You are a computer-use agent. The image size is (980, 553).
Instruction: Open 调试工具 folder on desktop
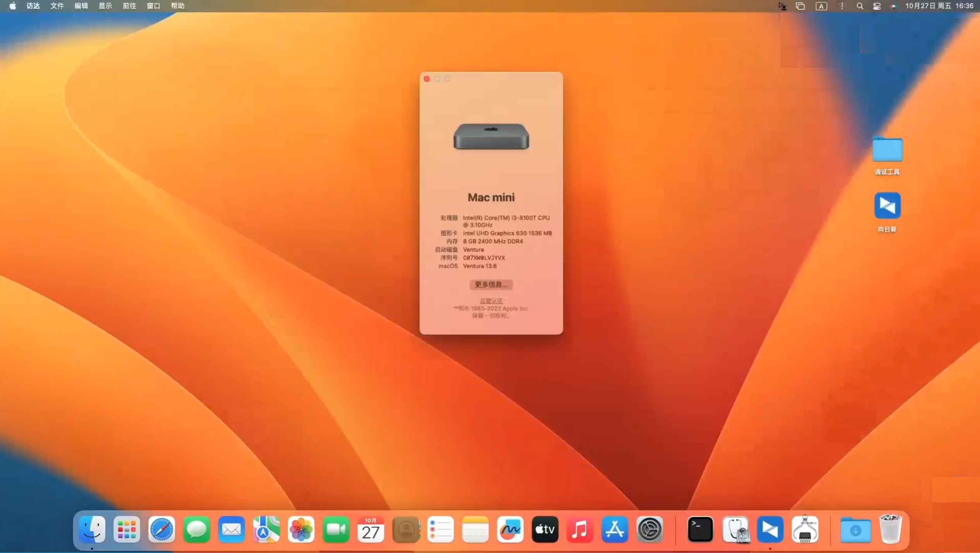click(887, 149)
